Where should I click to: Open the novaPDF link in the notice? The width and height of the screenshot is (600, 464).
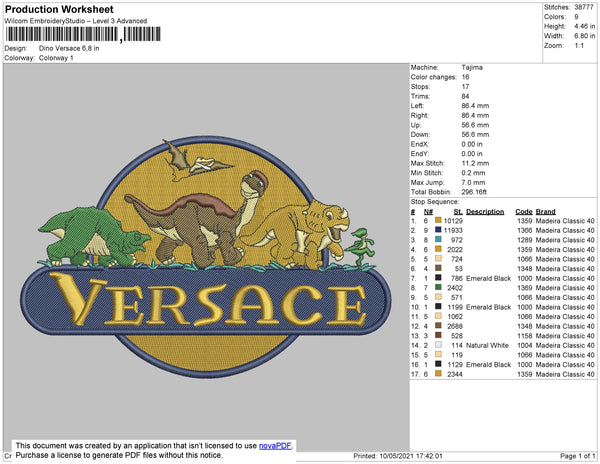(275, 446)
